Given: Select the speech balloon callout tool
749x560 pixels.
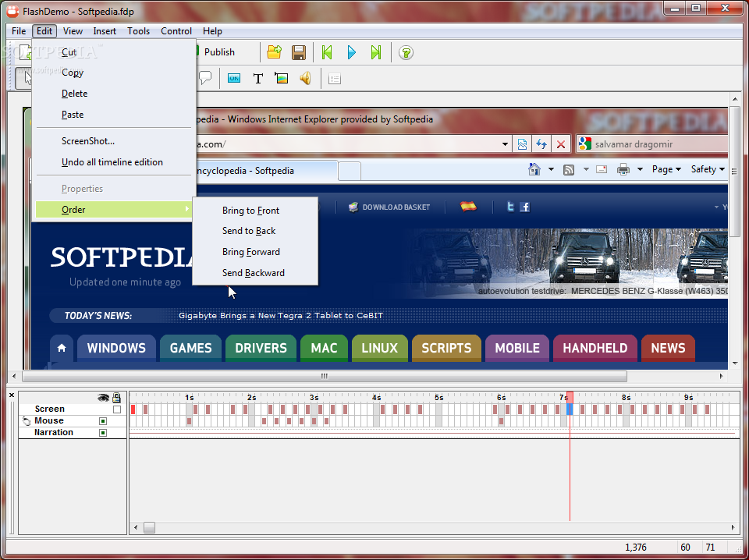Looking at the screenshot, I should point(205,78).
